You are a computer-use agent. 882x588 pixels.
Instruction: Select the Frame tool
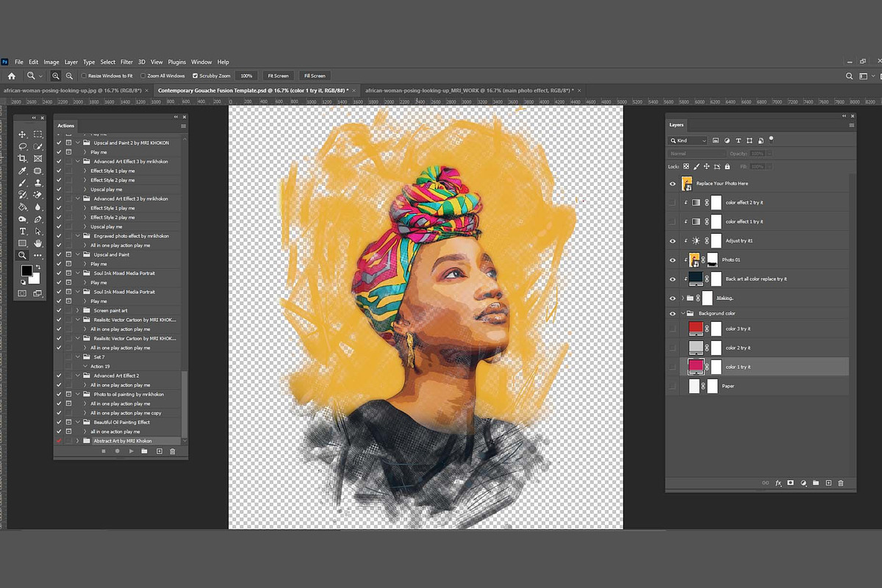coord(37,159)
